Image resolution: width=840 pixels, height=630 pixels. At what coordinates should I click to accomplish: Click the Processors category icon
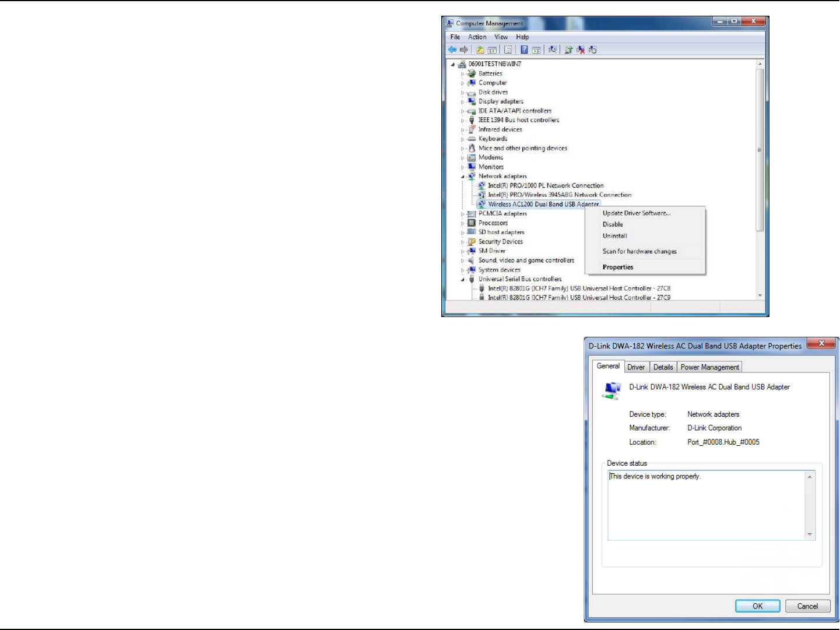472,223
